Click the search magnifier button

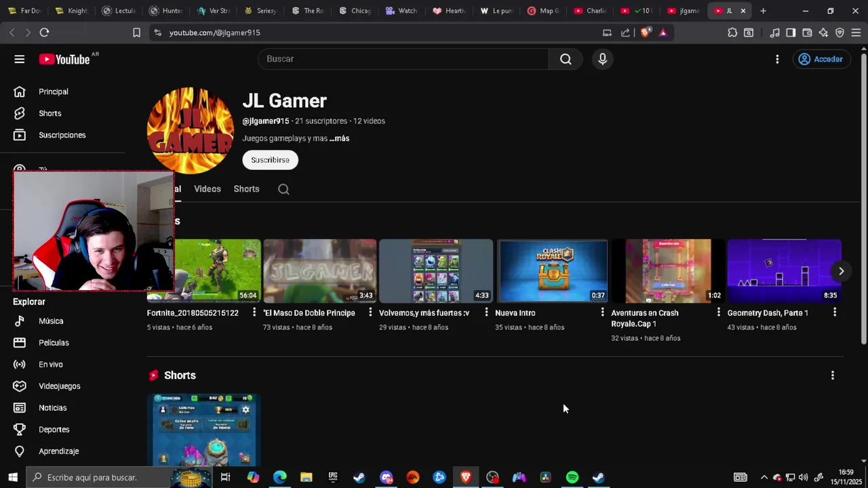click(x=566, y=59)
